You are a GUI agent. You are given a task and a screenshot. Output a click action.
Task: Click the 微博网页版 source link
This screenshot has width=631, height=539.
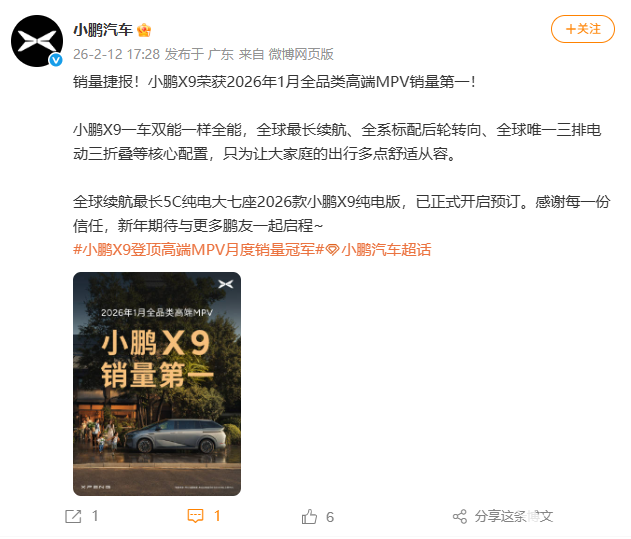click(301, 54)
